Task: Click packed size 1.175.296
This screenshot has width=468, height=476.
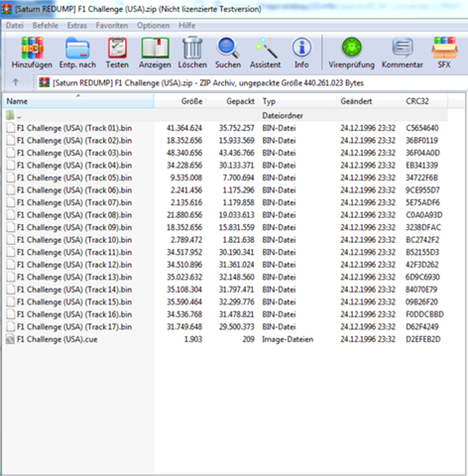Action: tap(238, 190)
